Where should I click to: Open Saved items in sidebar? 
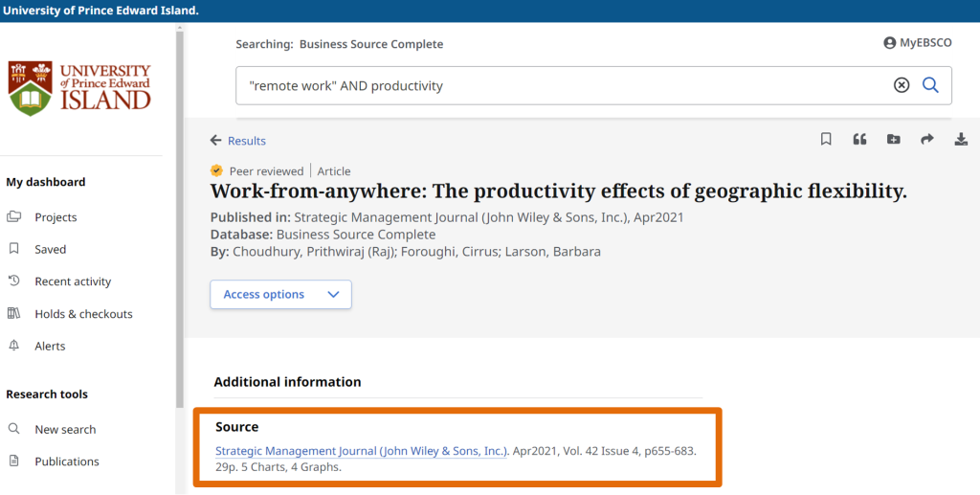click(50, 249)
